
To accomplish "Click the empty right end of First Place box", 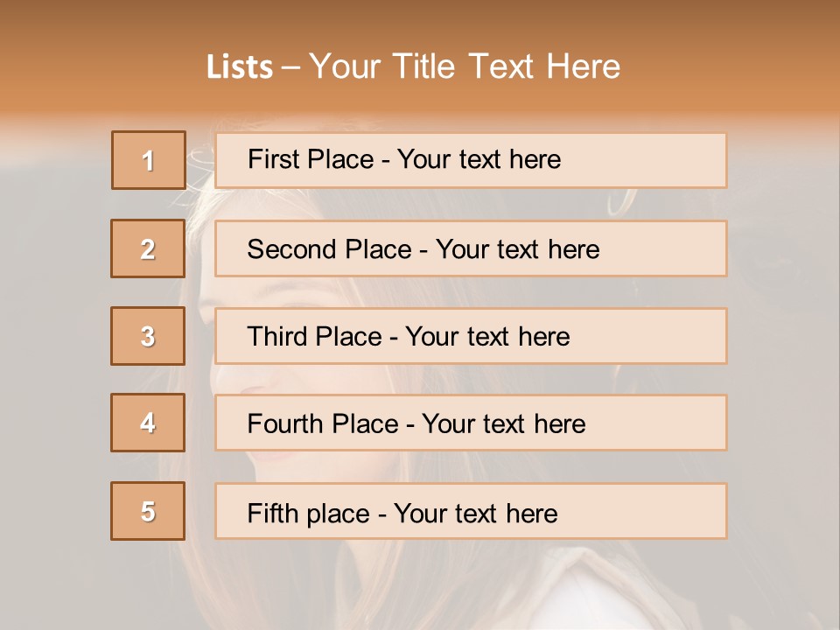I will pyautogui.click(x=665, y=160).
